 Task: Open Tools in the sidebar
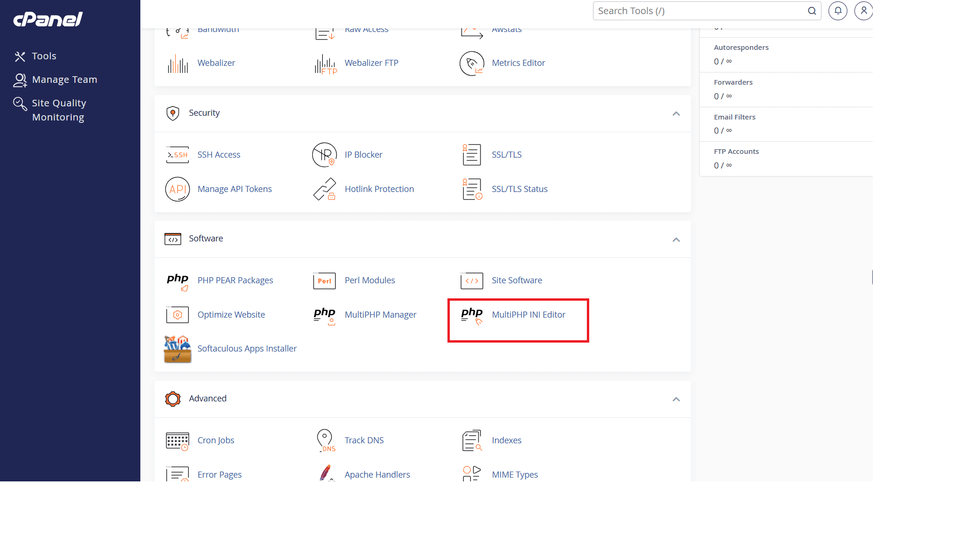(43, 56)
